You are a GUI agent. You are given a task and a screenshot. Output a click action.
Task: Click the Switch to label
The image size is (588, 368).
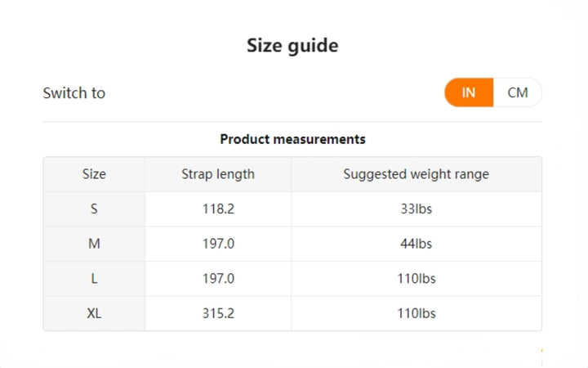(x=74, y=92)
